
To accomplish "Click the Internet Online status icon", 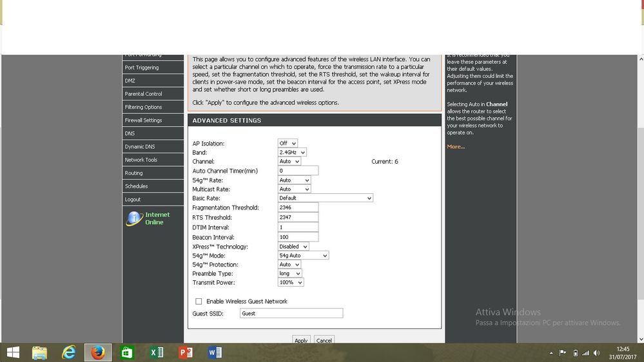I will tap(133, 218).
